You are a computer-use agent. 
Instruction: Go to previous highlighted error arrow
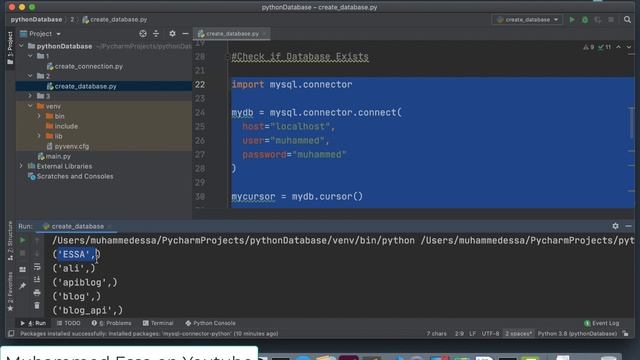coord(619,47)
